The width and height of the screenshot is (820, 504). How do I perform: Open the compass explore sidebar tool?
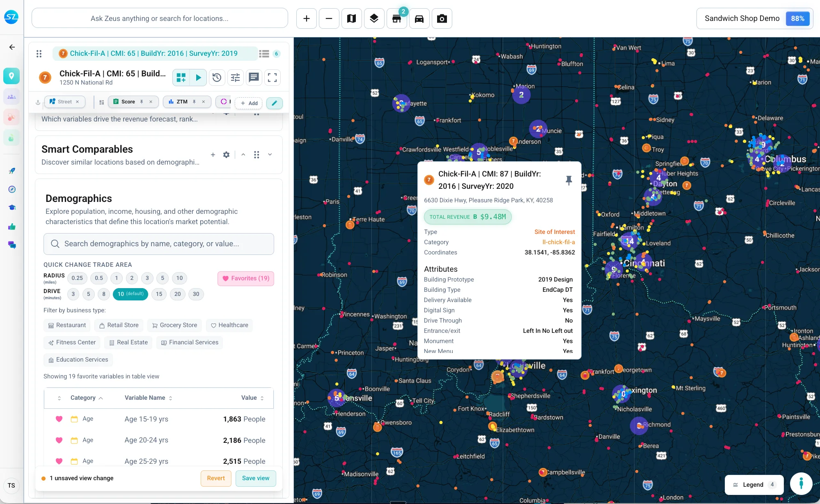12,189
